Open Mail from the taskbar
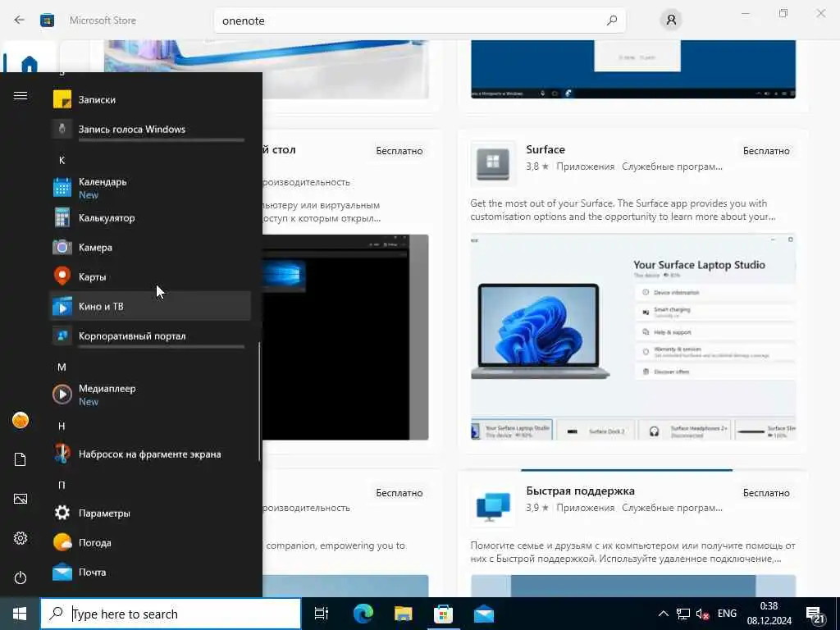 point(484,614)
